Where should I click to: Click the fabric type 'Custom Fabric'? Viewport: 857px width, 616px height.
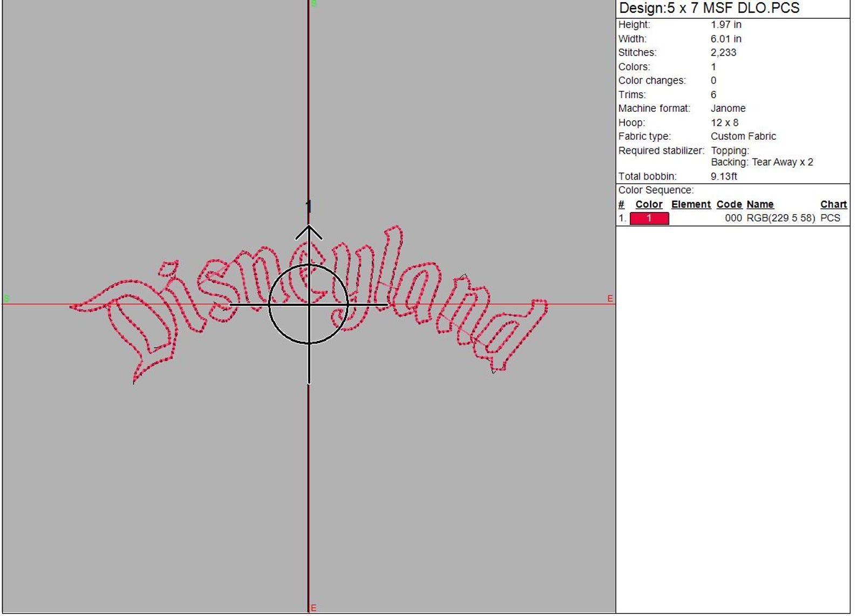pyautogui.click(x=743, y=136)
